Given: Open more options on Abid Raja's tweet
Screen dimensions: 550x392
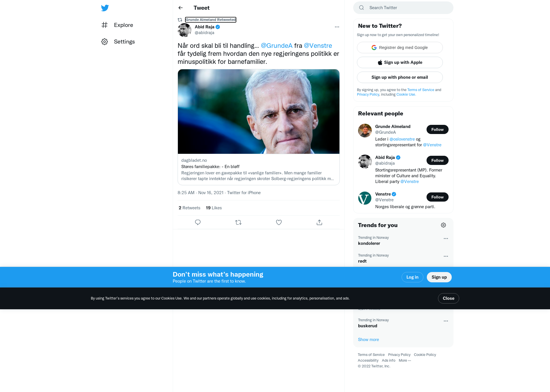Looking at the screenshot, I should click(x=337, y=27).
